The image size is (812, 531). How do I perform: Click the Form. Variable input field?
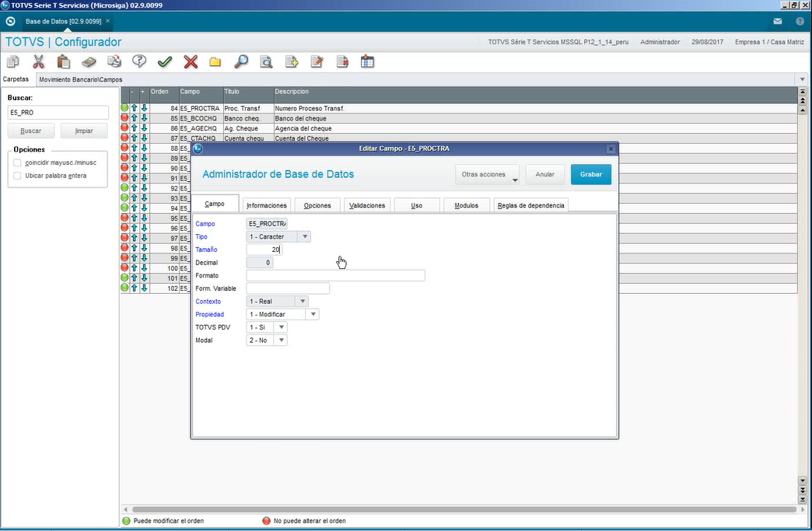[x=288, y=288]
